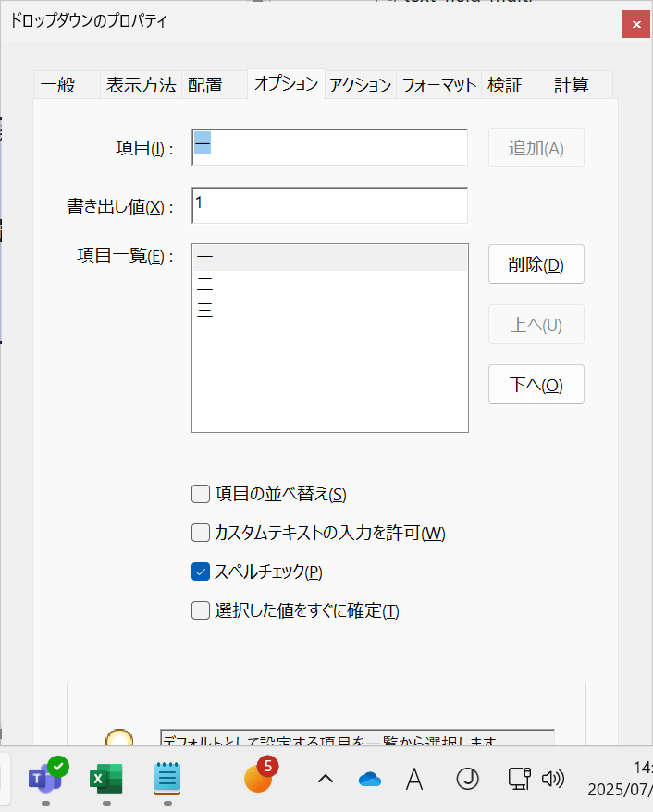The width and height of the screenshot is (653, 812).
Task: Open the Notepad taskbar icon
Action: pos(167,779)
